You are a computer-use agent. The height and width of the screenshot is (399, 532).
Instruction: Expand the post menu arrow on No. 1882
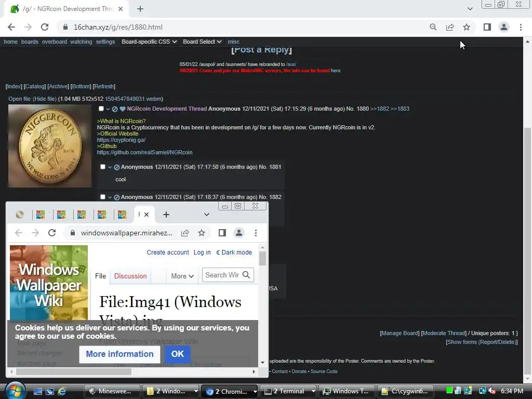(x=110, y=197)
